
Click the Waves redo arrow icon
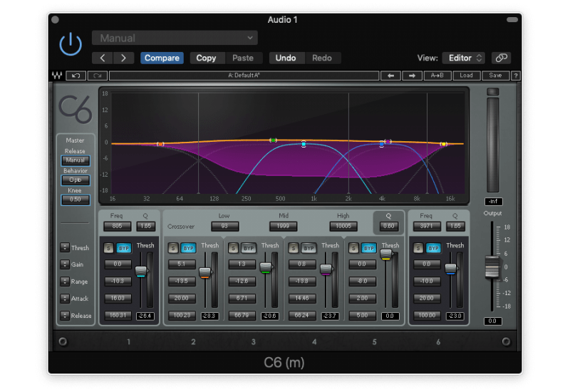[98, 76]
